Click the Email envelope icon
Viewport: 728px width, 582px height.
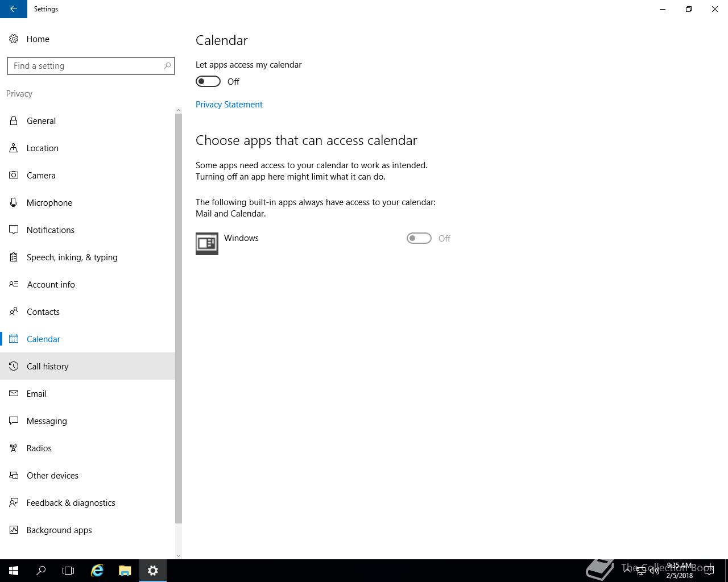pyautogui.click(x=14, y=393)
